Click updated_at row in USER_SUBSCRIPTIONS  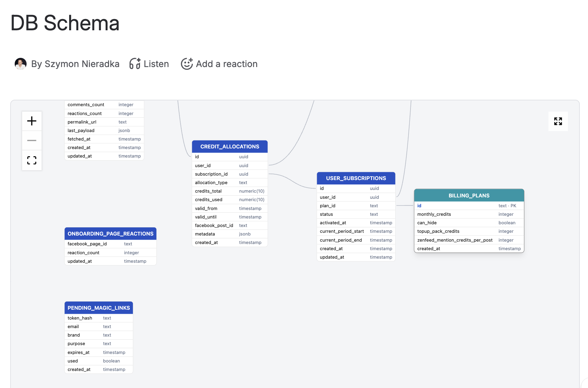coord(356,257)
